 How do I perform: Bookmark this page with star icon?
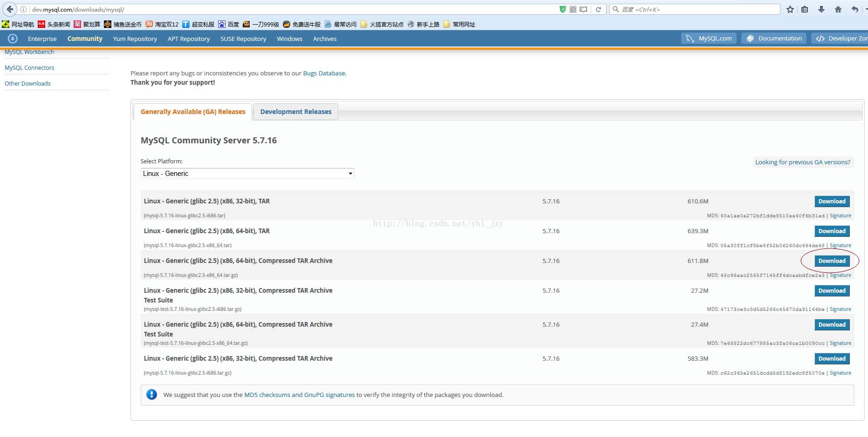tap(790, 9)
